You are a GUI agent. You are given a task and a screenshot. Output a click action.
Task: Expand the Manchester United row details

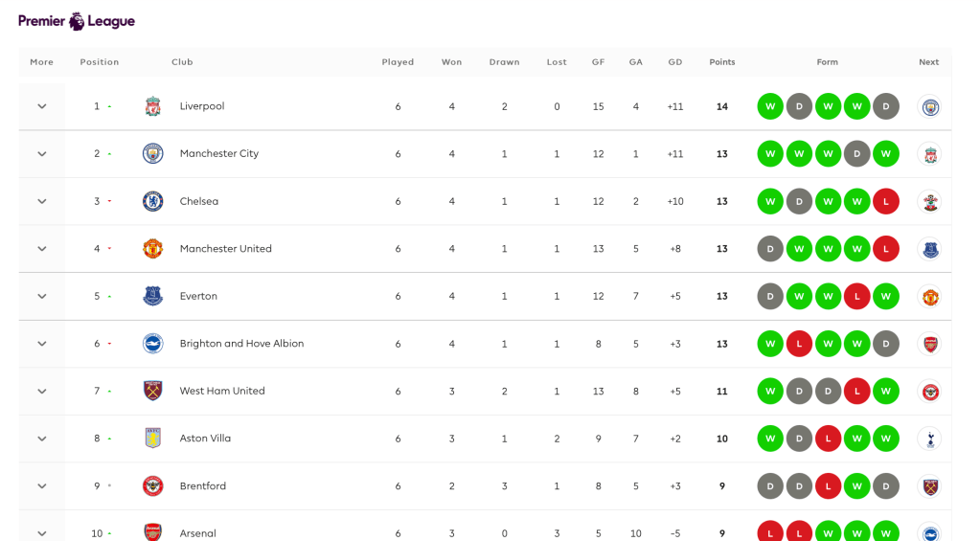tap(42, 249)
